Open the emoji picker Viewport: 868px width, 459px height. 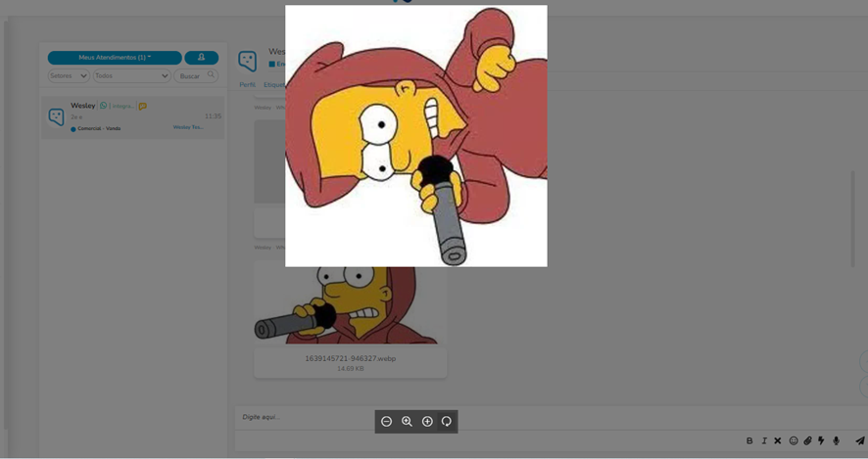(794, 440)
